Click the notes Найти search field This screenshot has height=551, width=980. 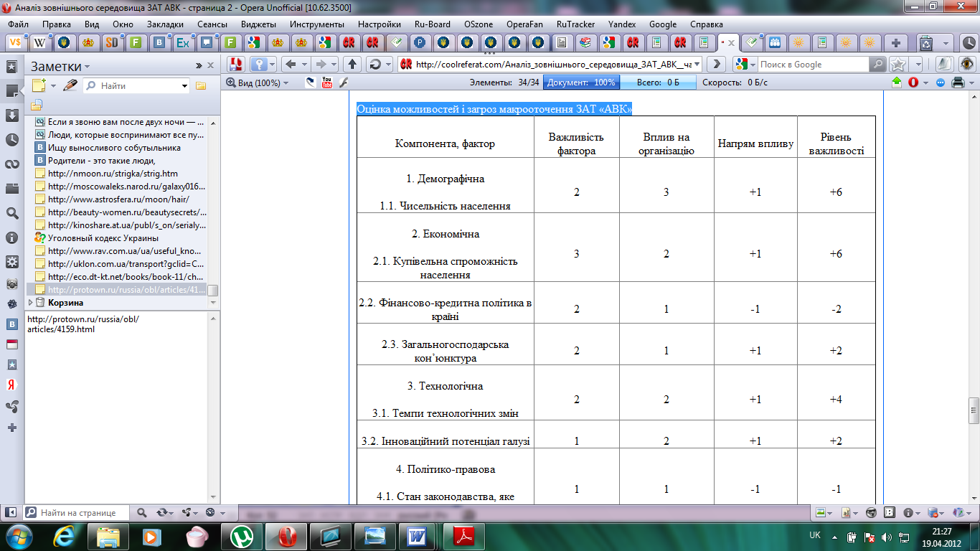click(136, 85)
